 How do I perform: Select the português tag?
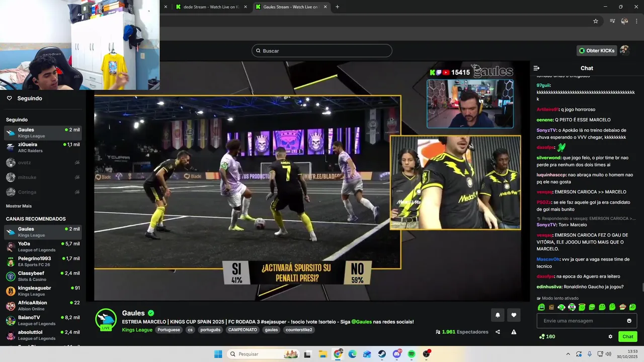coord(210,330)
